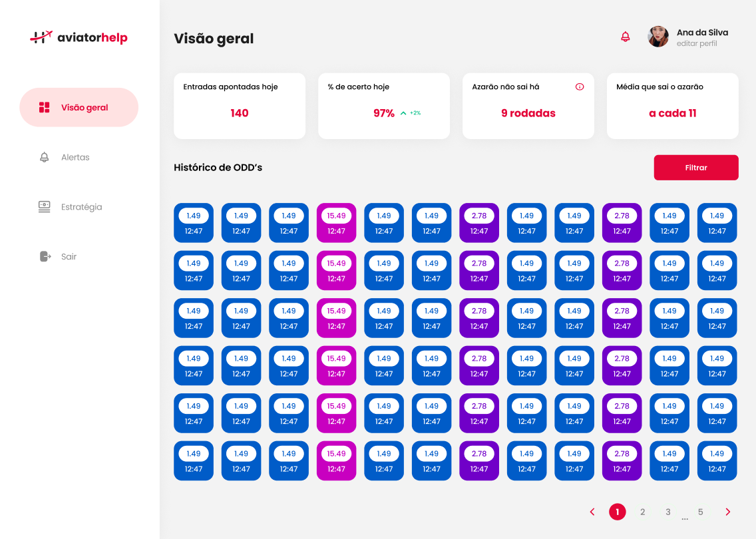
Task: Click the editar perfil link
Action: coord(697,44)
